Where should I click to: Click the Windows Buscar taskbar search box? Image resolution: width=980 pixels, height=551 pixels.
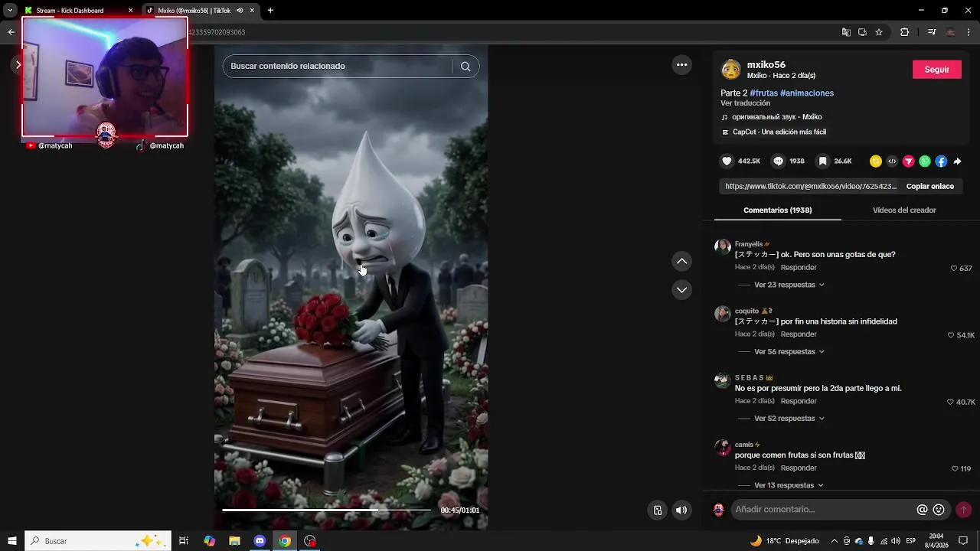point(97,541)
